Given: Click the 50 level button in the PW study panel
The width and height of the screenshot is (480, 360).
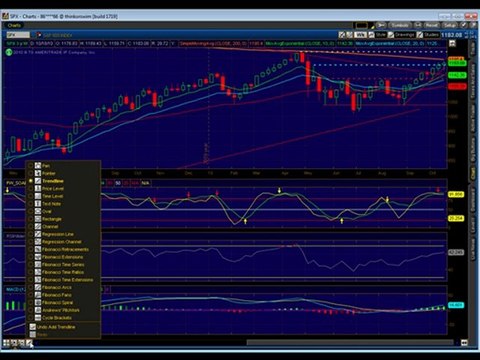Looking at the screenshot, I should pos(118,183).
